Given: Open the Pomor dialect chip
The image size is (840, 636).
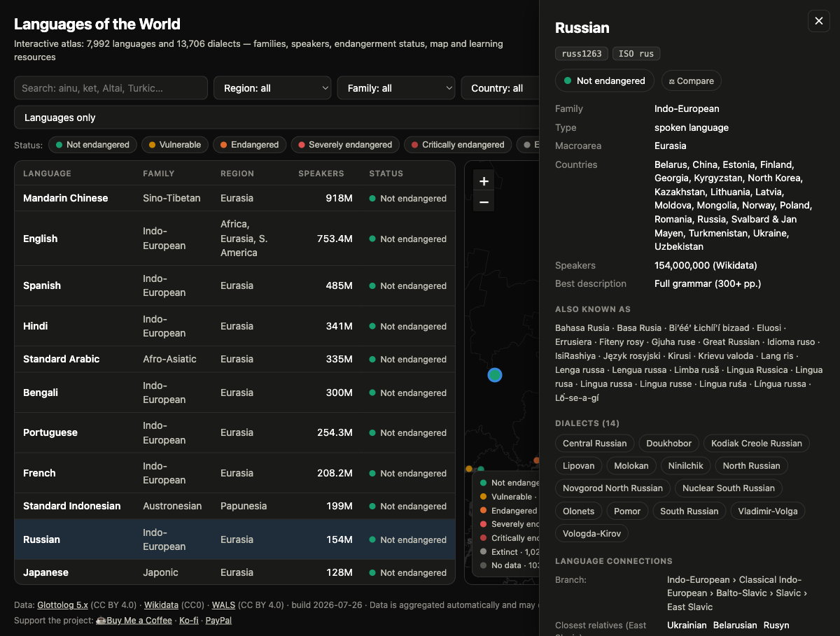Looking at the screenshot, I should pyautogui.click(x=627, y=511).
